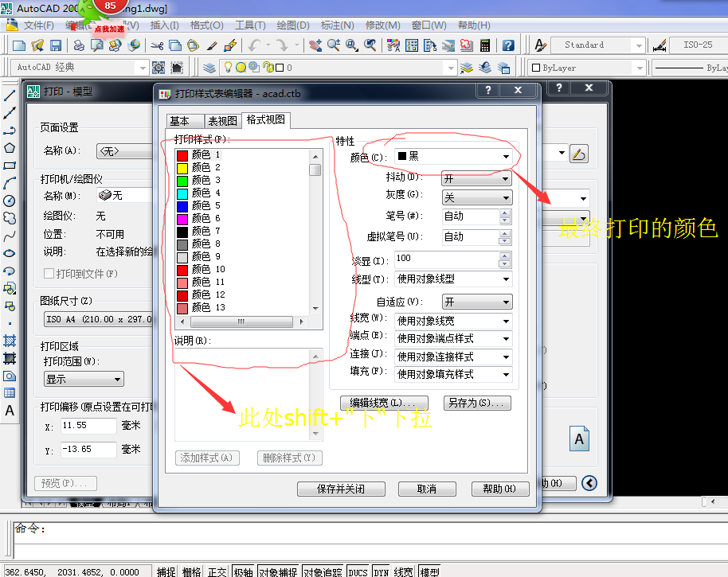The width and height of the screenshot is (728, 577).
Task: Click the 淡显 value field showing 100
Action: pyautogui.click(x=447, y=259)
